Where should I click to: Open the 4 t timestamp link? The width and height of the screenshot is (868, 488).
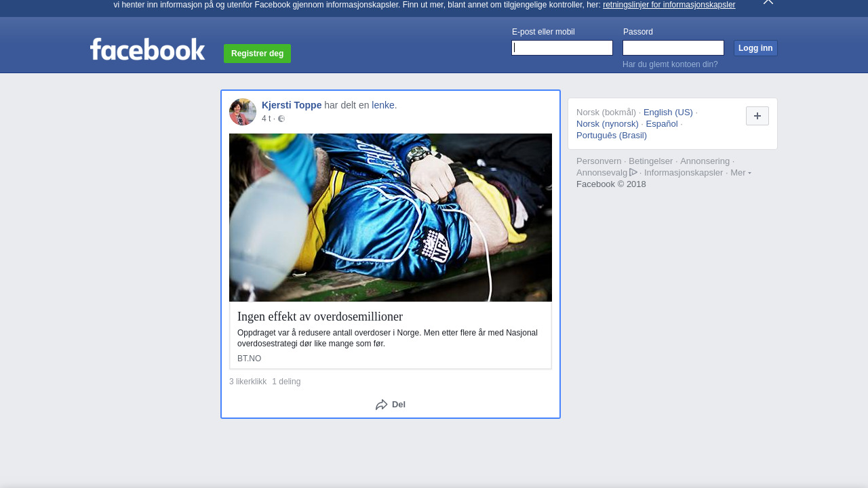pos(266,119)
